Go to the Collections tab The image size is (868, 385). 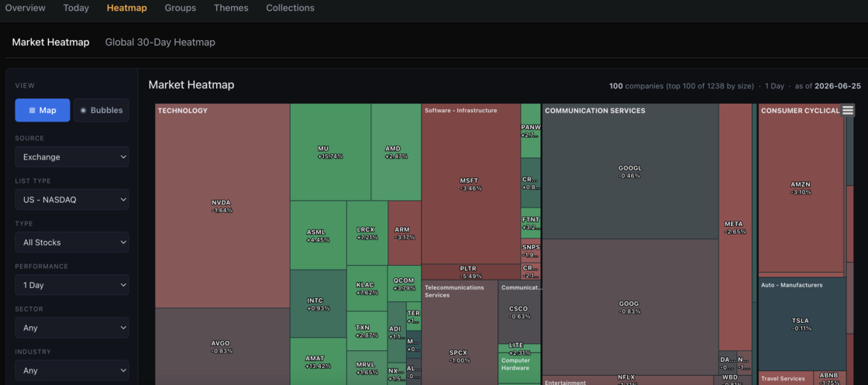[290, 8]
